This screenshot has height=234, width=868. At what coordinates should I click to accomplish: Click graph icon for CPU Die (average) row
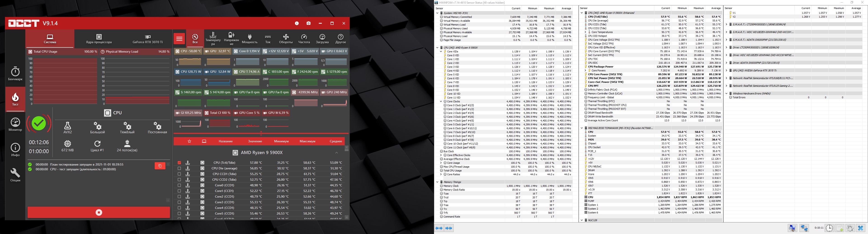(188, 168)
